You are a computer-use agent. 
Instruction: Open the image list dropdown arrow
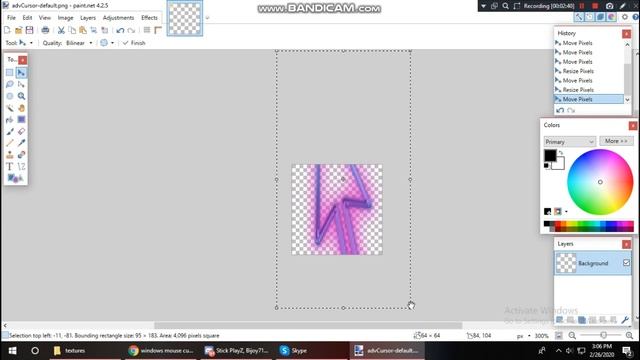207,18
